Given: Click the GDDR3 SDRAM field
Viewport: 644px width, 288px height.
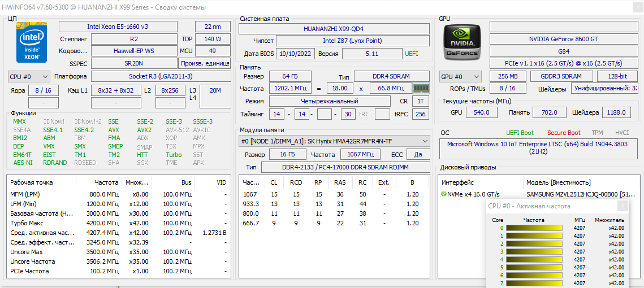Looking at the screenshot, I should pyautogui.click(x=562, y=76).
